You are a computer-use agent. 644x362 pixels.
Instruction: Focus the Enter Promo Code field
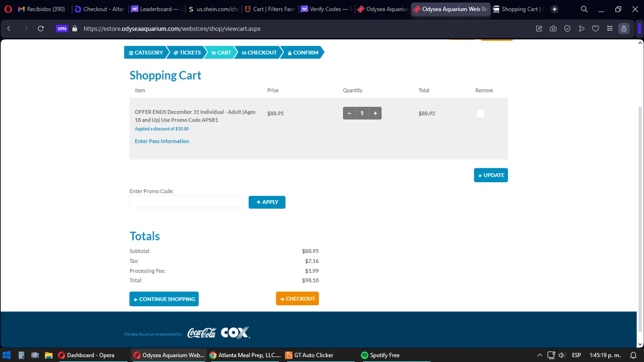pos(186,202)
